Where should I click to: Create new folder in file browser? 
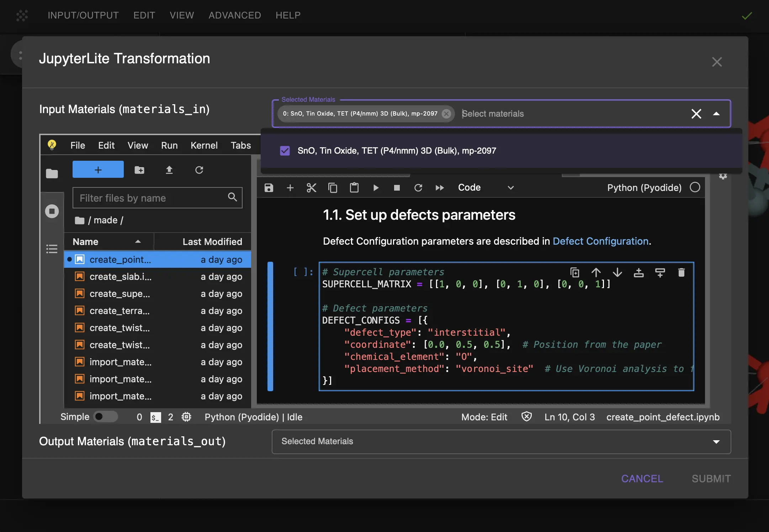click(139, 170)
